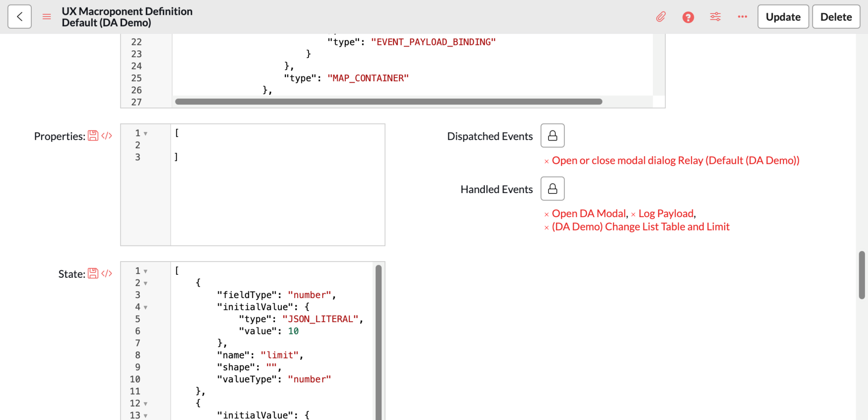
Task: Open the hamburger context menu
Action: click(47, 17)
